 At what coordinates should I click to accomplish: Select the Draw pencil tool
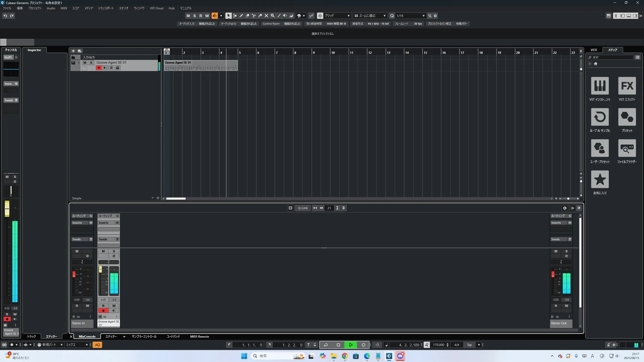(241, 16)
